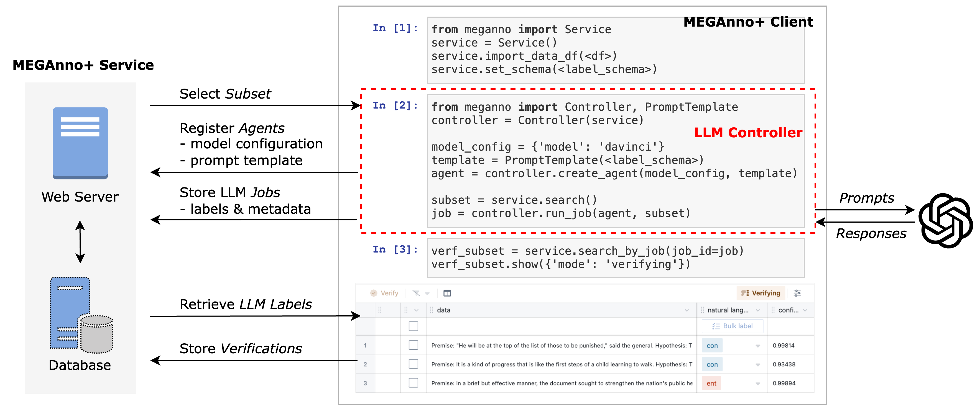Open the natural lang... column dropdown

coord(758,310)
